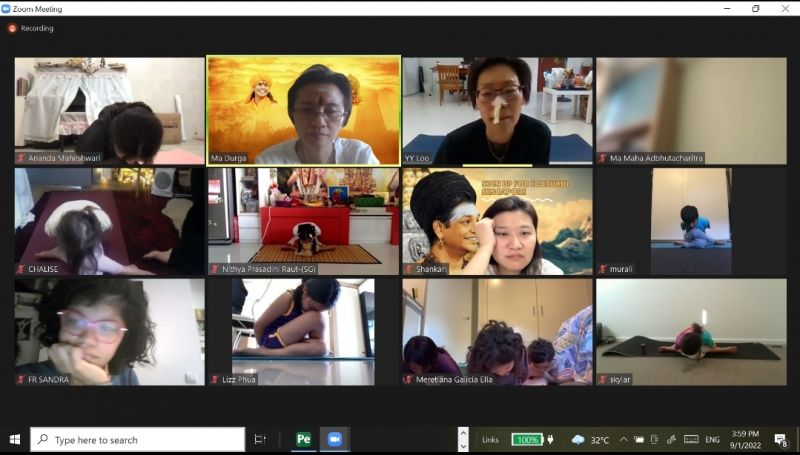Screen dimensions: 800x455
Task: Select Ananda Maheshwari's video tile
Action: click(x=110, y=111)
